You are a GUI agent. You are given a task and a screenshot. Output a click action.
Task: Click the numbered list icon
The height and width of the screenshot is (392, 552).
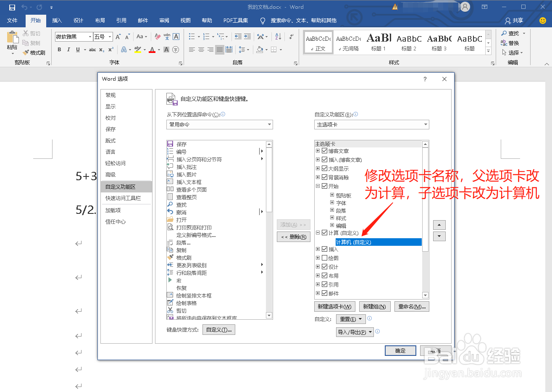tap(206, 37)
